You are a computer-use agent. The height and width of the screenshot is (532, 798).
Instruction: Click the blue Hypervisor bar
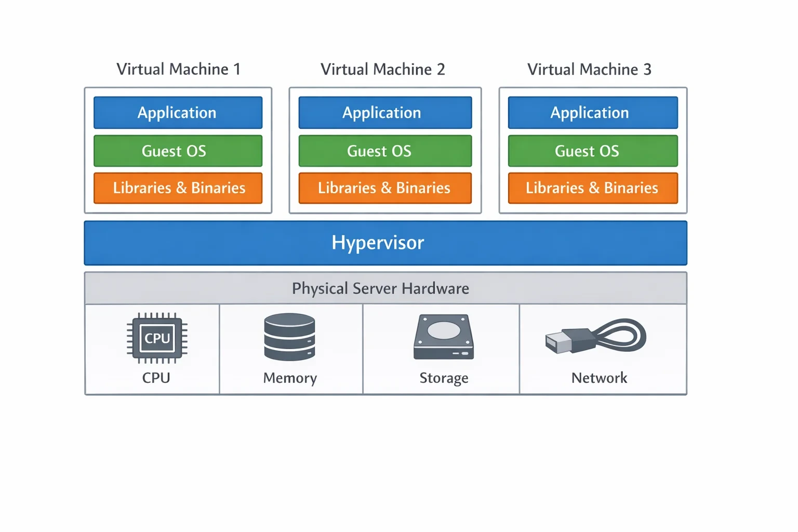385,243
